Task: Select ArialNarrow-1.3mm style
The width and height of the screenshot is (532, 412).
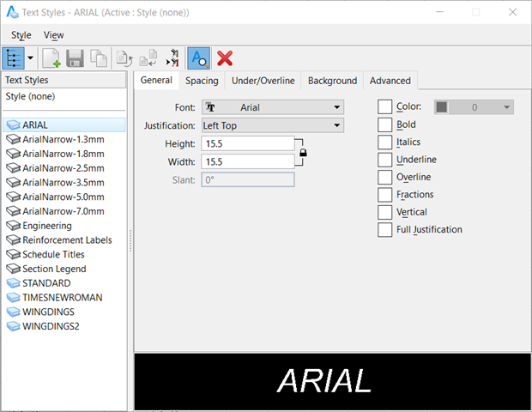Action: (63, 140)
